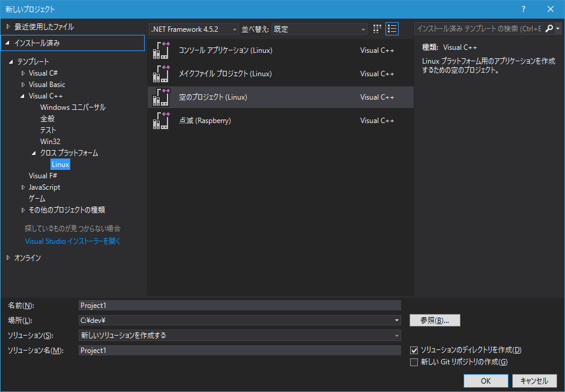565x392 pixels.
Task: Switch to list view mode
Action: point(392,29)
